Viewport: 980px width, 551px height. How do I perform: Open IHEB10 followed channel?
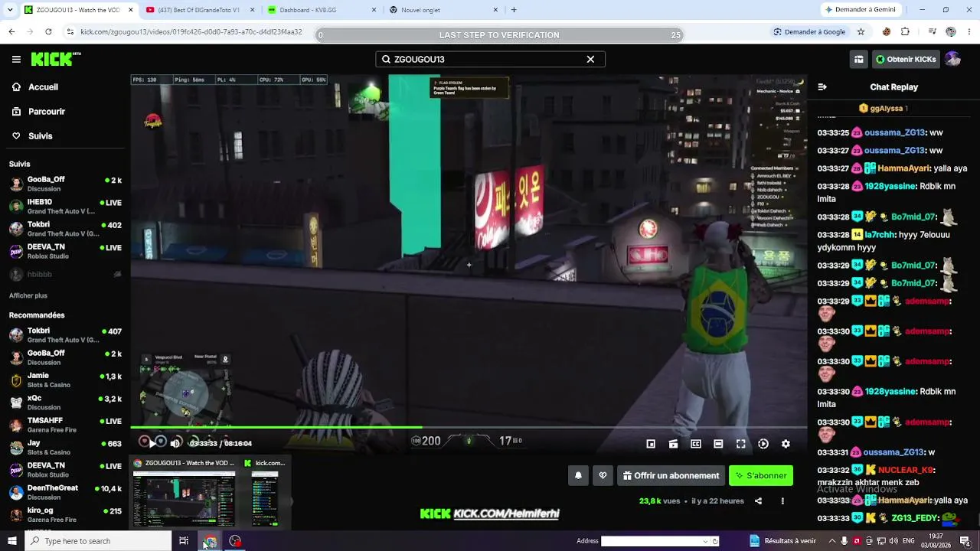pos(65,207)
